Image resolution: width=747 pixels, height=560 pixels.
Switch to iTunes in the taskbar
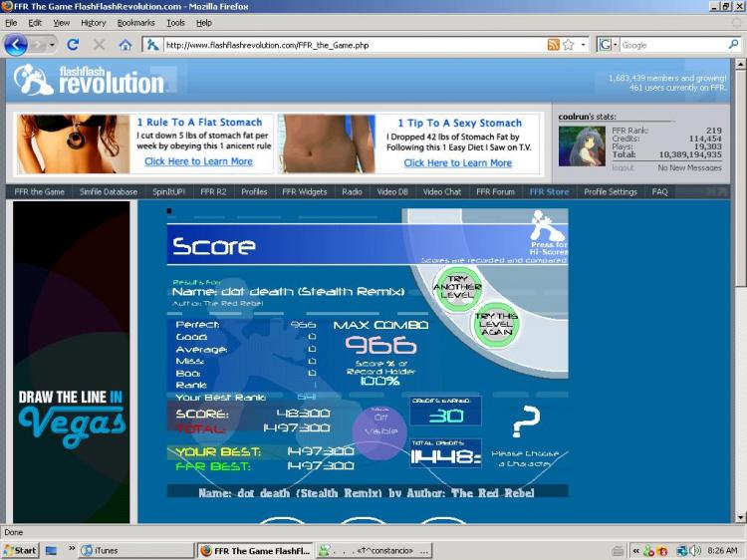(x=136, y=550)
